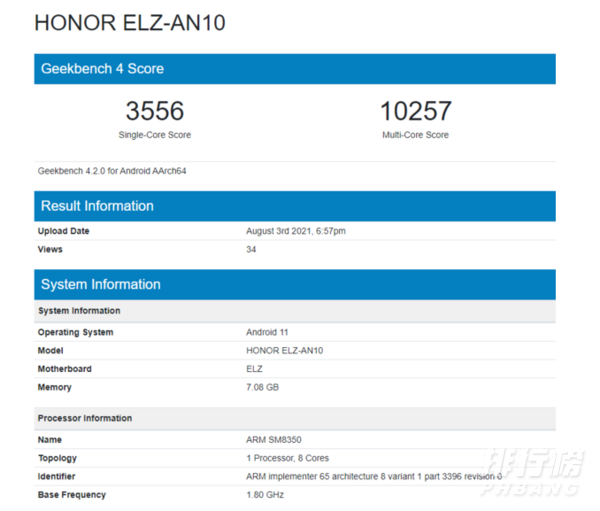Screen dimensions: 600x511
Task: Click the Identifier label
Action: pyautogui.click(x=56, y=476)
